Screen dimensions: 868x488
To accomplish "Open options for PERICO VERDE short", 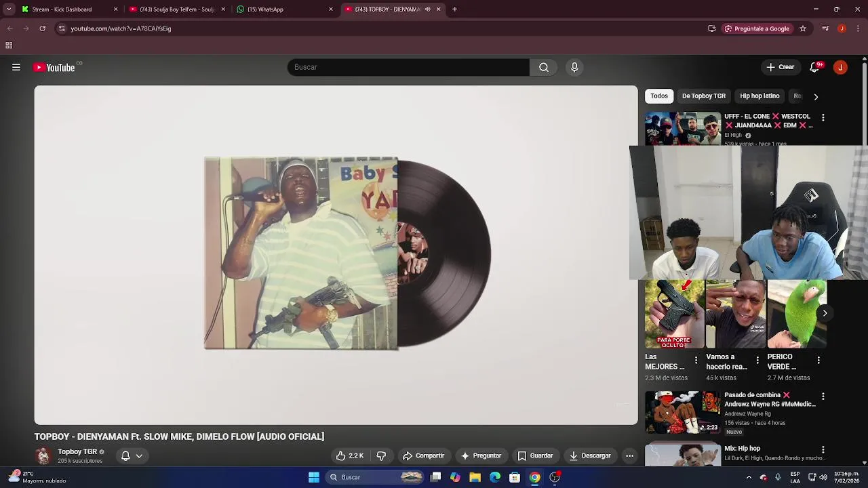I will pos(818,361).
